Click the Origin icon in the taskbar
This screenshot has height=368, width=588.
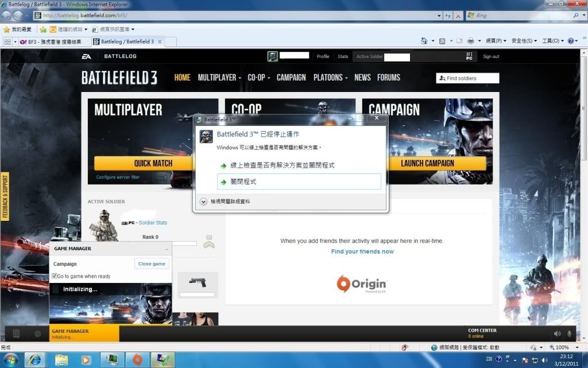[137, 360]
